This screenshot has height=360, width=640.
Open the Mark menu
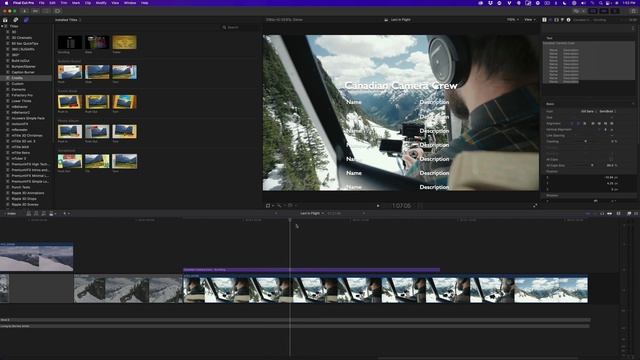pyautogui.click(x=76, y=3)
